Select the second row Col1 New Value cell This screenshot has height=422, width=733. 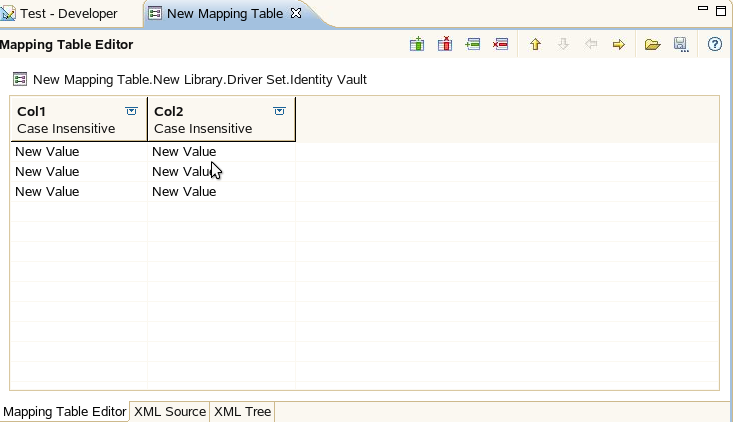(79, 172)
